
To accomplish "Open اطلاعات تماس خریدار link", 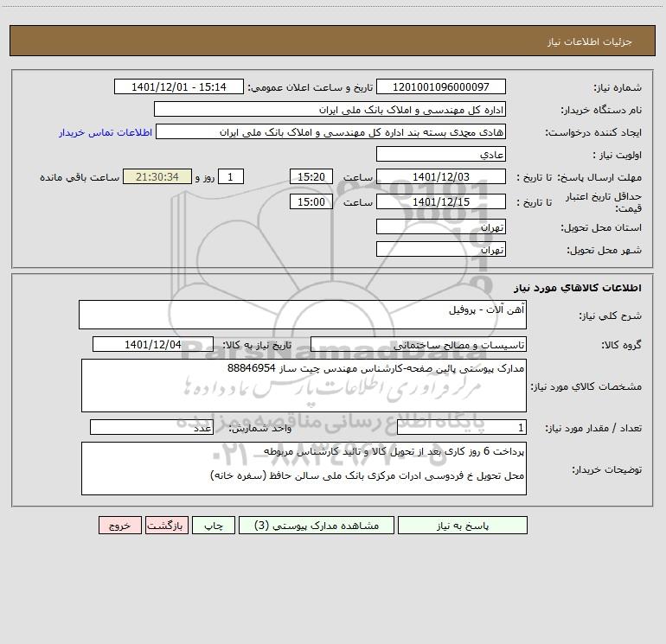I will [106, 132].
